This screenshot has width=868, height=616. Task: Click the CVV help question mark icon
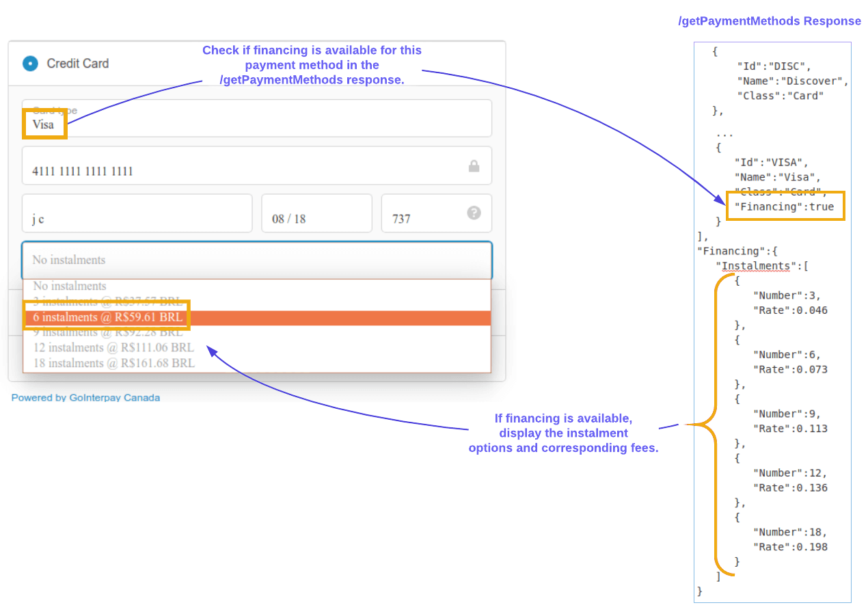tap(474, 213)
